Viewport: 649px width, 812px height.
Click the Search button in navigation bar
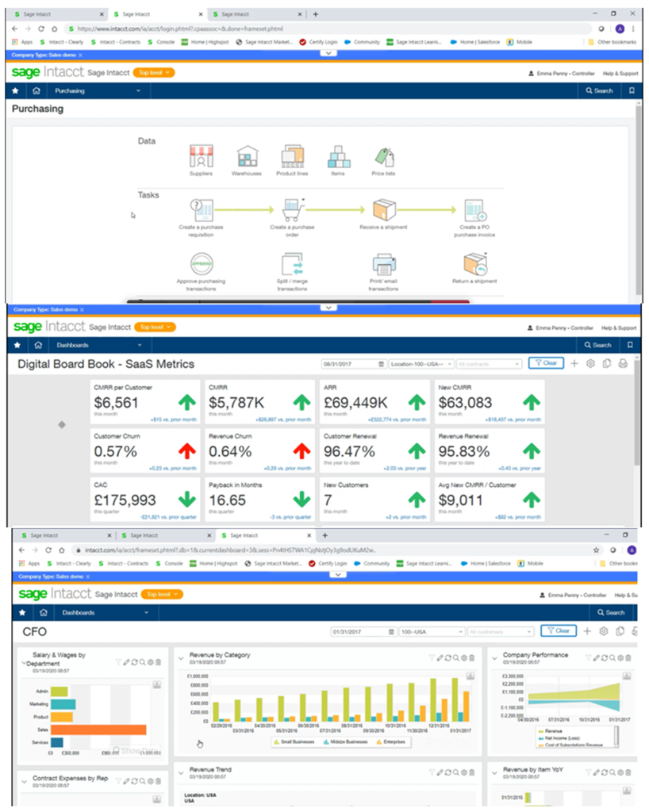point(599,90)
